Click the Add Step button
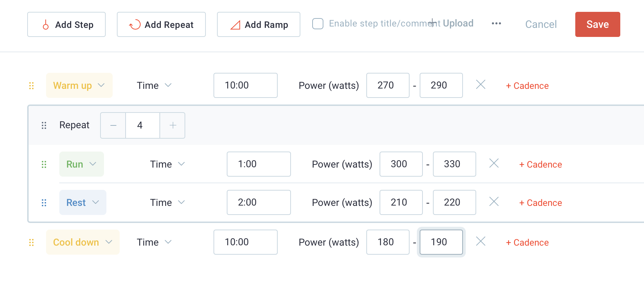 tap(66, 24)
